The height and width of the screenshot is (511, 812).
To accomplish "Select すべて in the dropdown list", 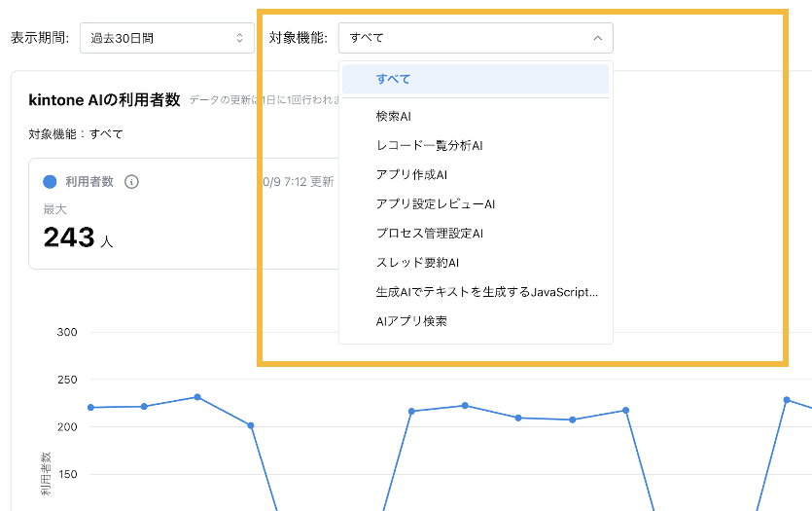I will point(476,79).
